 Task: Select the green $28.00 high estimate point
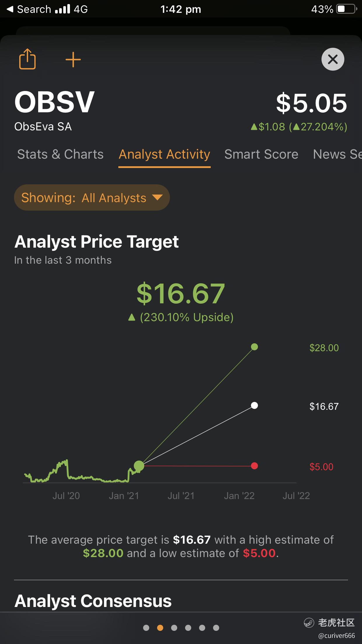coord(254,347)
